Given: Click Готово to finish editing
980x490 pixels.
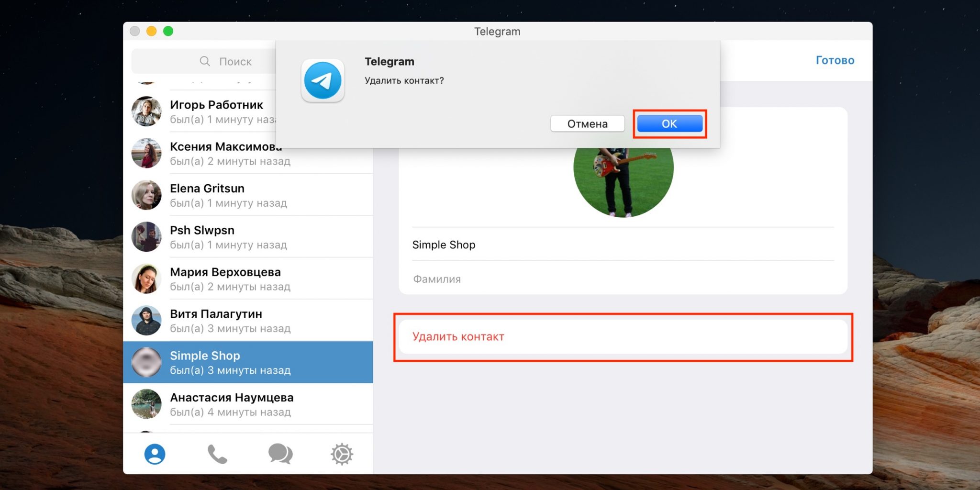Looking at the screenshot, I should pyautogui.click(x=835, y=60).
